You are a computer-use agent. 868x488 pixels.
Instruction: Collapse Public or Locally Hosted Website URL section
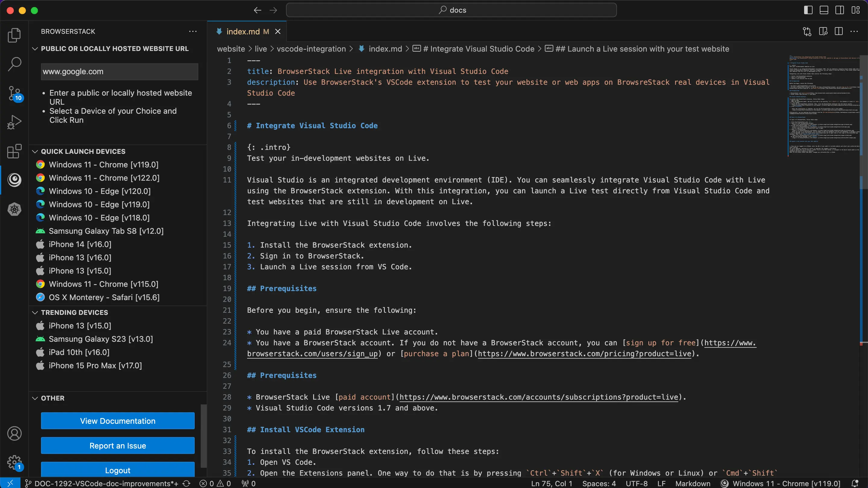coord(35,49)
